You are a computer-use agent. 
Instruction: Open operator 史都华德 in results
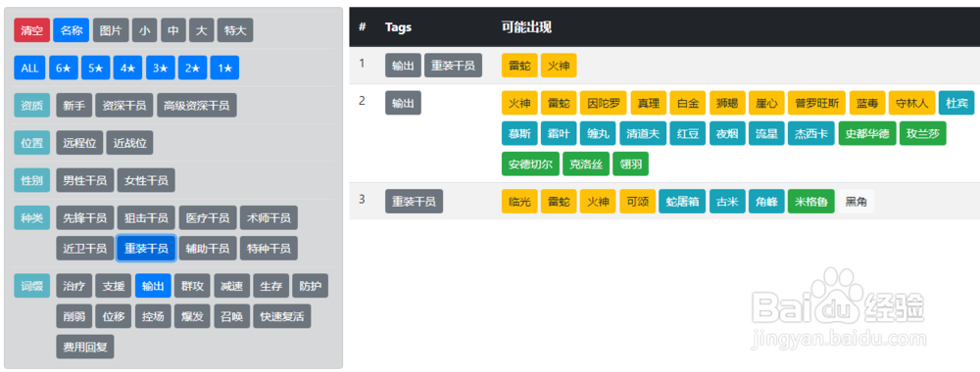coord(867,133)
